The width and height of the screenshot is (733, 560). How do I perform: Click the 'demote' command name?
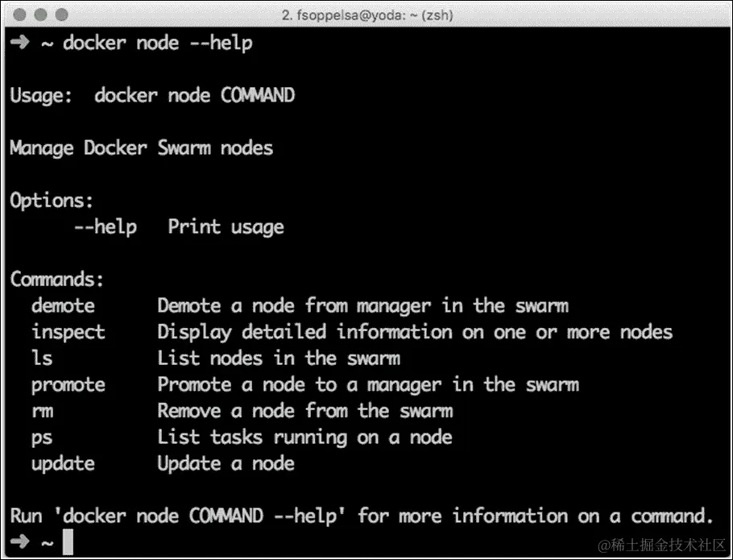[63, 305]
